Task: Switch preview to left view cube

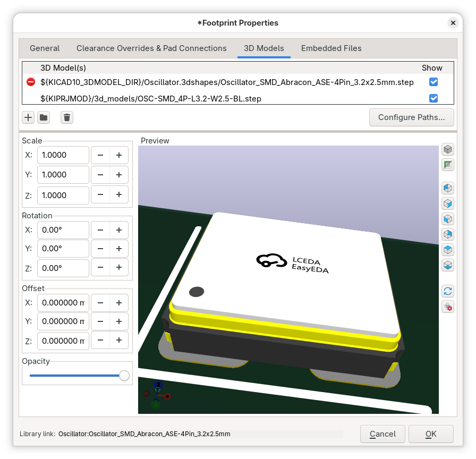Action: click(x=448, y=188)
